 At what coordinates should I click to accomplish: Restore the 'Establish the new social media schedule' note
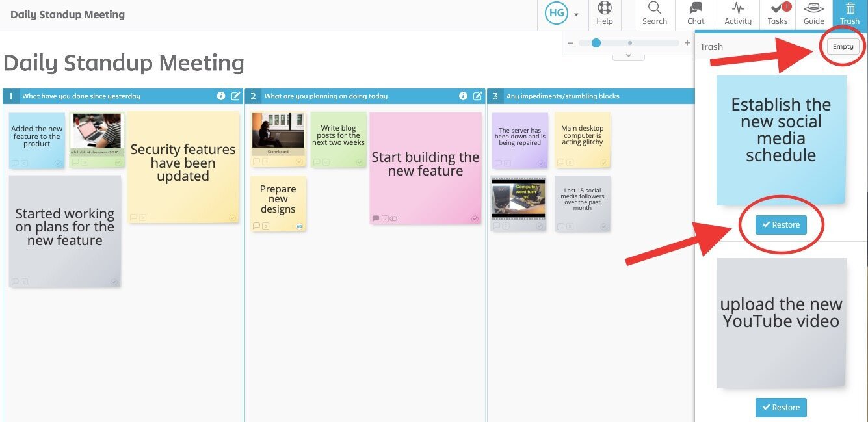tap(781, 225)
